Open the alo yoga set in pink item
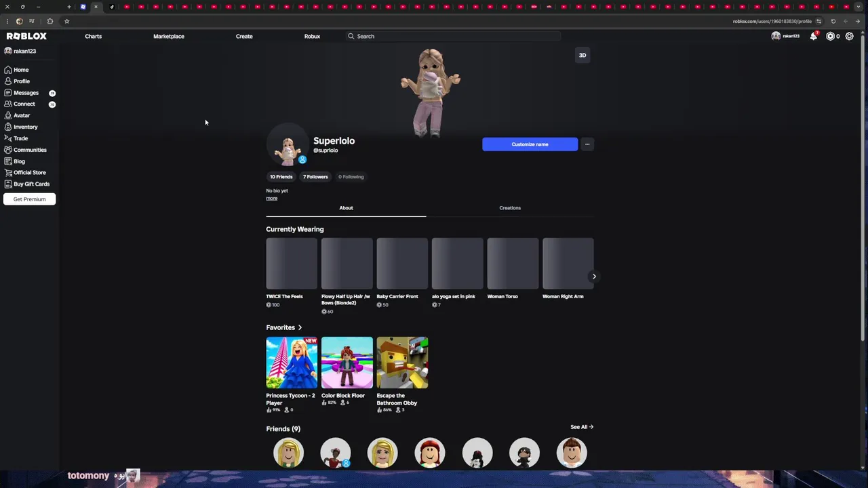 458,272
